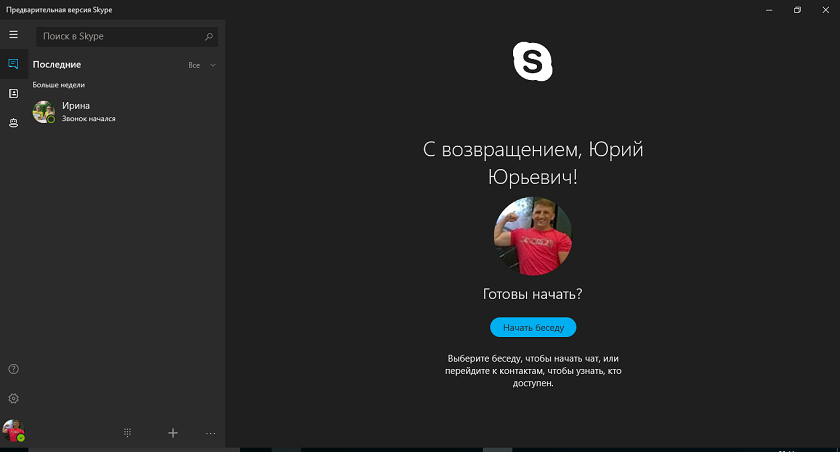Screen dimensions: 840x452
Task: Open own profile avatar at bottom left
Action: click(x=13, y=430)
